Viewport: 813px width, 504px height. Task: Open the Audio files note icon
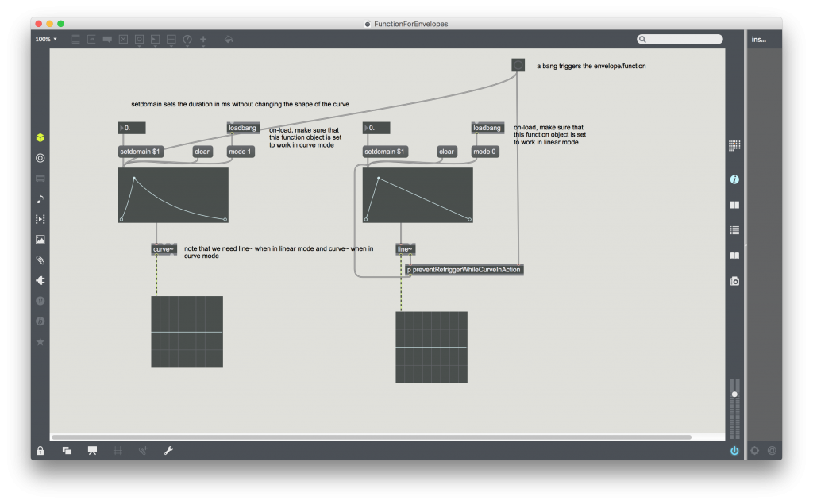[x=40, y=198]
